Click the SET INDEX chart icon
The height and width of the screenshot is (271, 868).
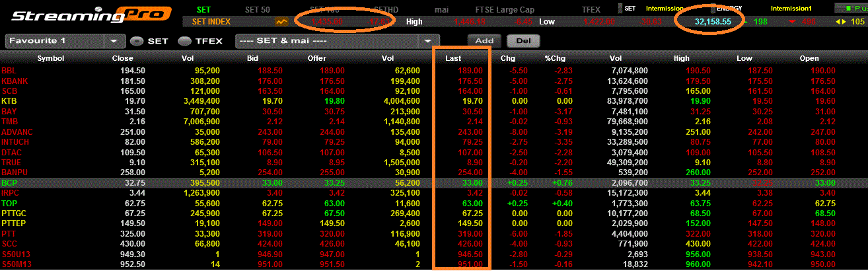point(282,21)
